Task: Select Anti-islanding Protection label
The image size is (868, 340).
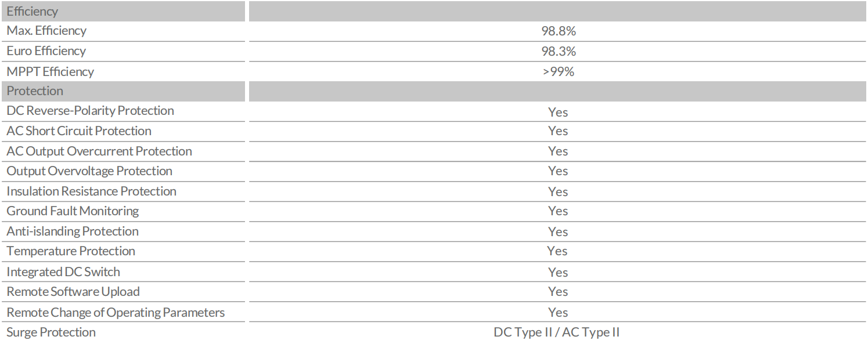Action: (x=73, y=231)
